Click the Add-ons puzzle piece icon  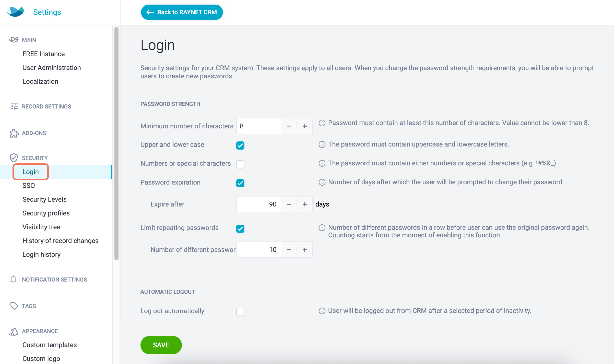click(x=14, y=133)
